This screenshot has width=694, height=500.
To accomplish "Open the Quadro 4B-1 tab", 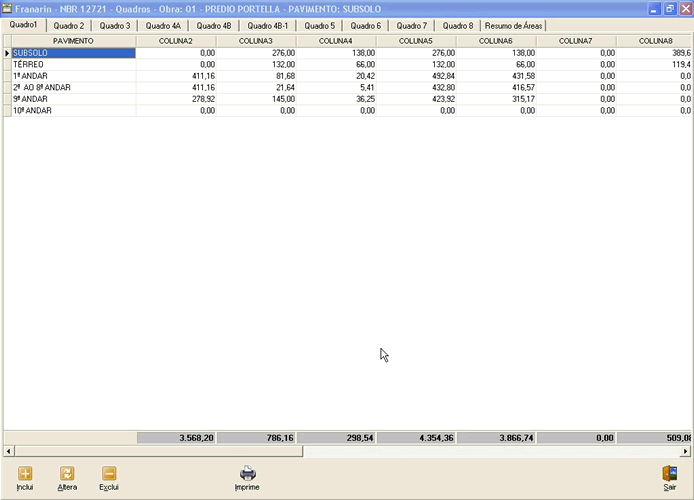I will (x=267, y=26).
